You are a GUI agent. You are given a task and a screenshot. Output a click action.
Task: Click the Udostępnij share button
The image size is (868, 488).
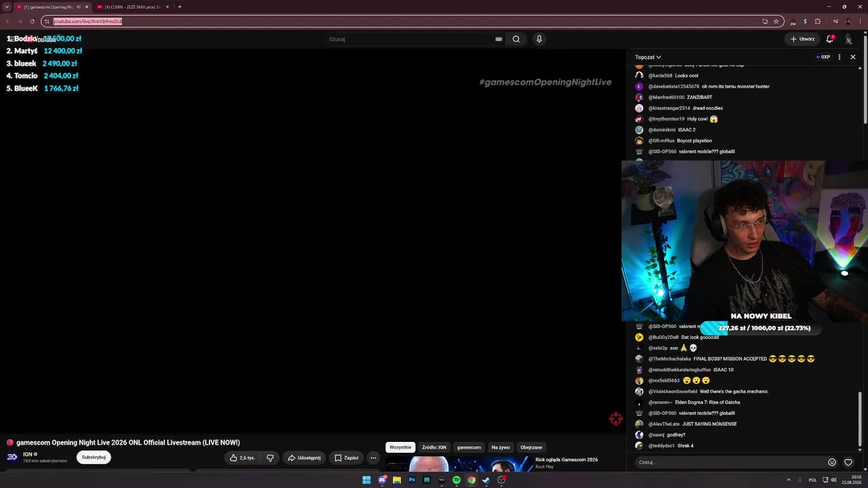coord(304,457)
